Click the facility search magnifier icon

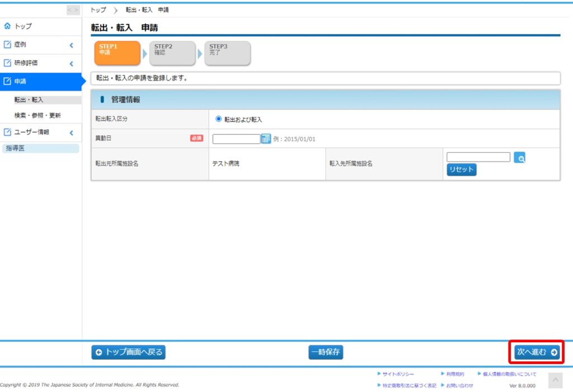pos(520,158)
